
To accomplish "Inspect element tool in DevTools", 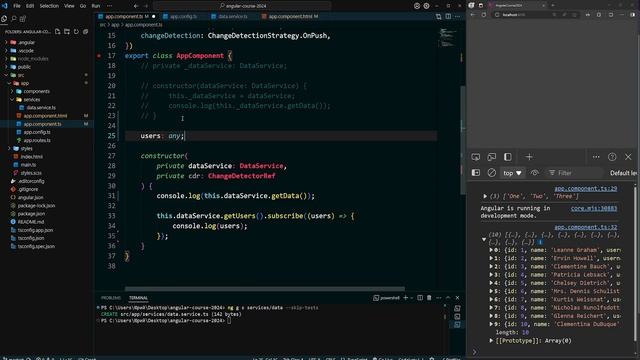I will pyautogui.click(x=476, y=157).
